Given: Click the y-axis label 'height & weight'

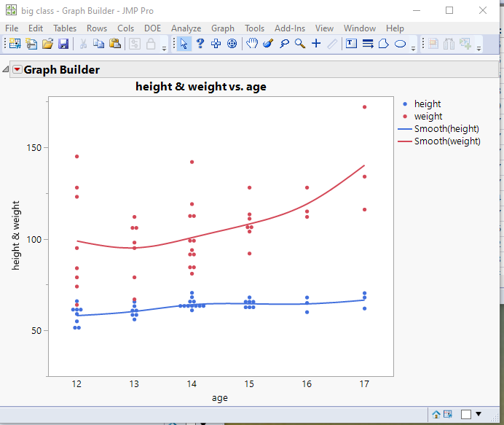Looking at the screenshot, I should (15, 235).
